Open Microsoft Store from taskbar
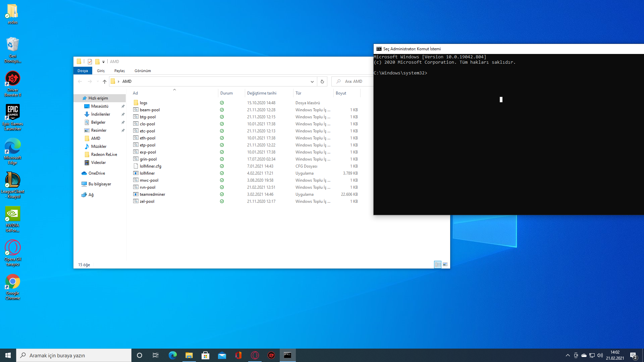644x362 pixels. [x=206, y=355]
